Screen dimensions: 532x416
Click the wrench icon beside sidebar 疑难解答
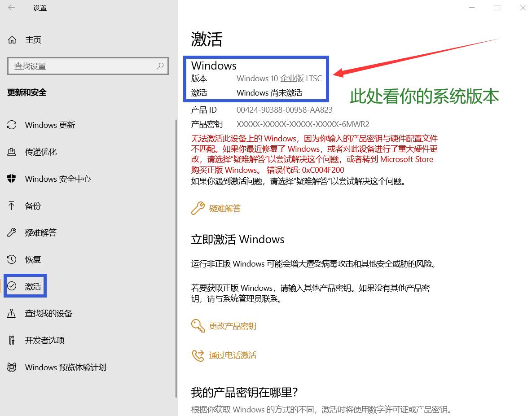[12, 232]
